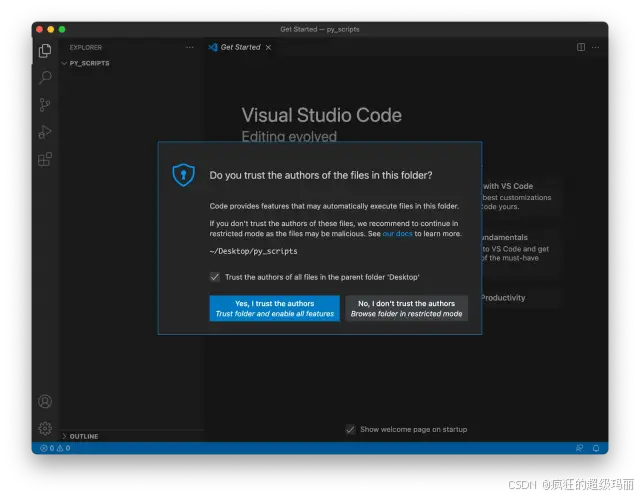Click the feedback icon in status bar
Image resolution: width=640 pixels, height=496 pixels.
579,448
